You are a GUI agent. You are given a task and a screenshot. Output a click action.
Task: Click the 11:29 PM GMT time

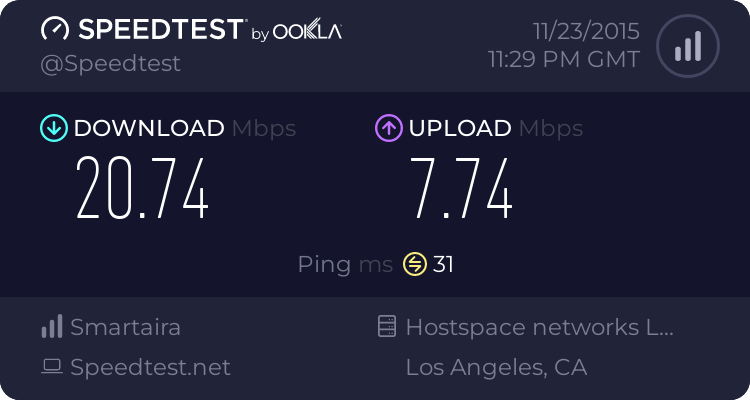coord(564,60)
